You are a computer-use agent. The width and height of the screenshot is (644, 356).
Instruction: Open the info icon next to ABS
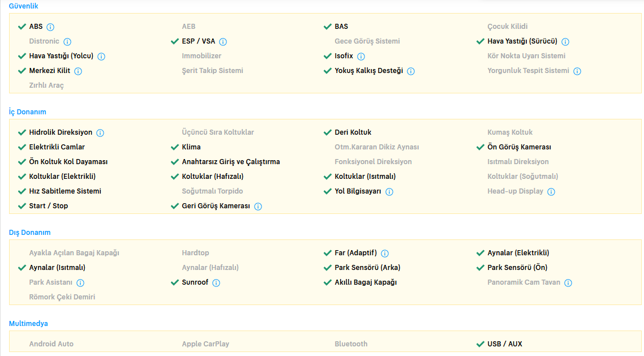(50, 27)
